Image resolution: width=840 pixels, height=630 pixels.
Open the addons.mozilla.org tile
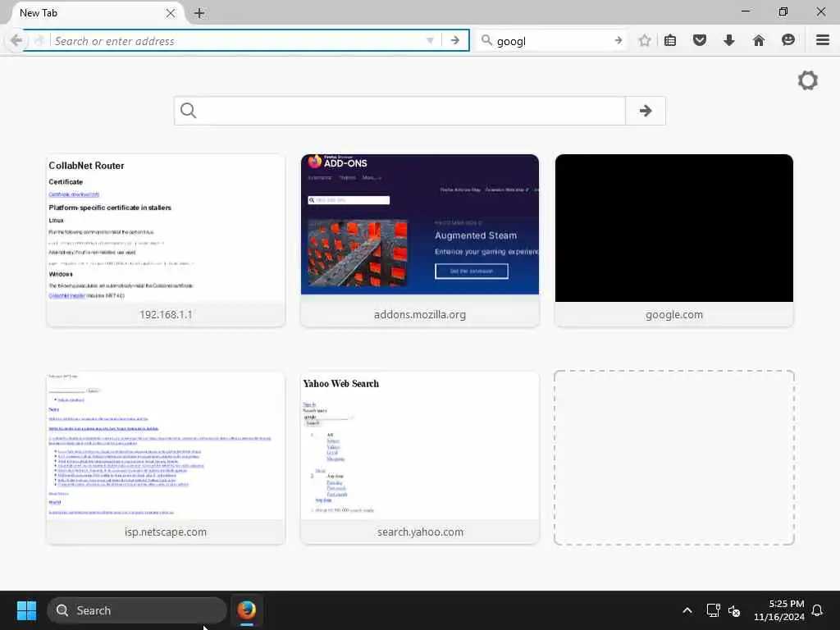420,240
